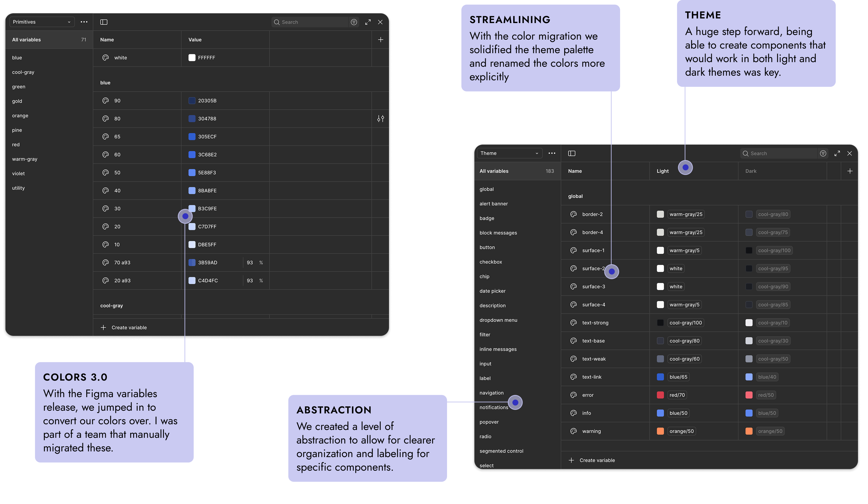Toggle sidebar icon in Primitives panel
Image resolution: width=868 pixels, height=504 pixels.
[104, 22]
